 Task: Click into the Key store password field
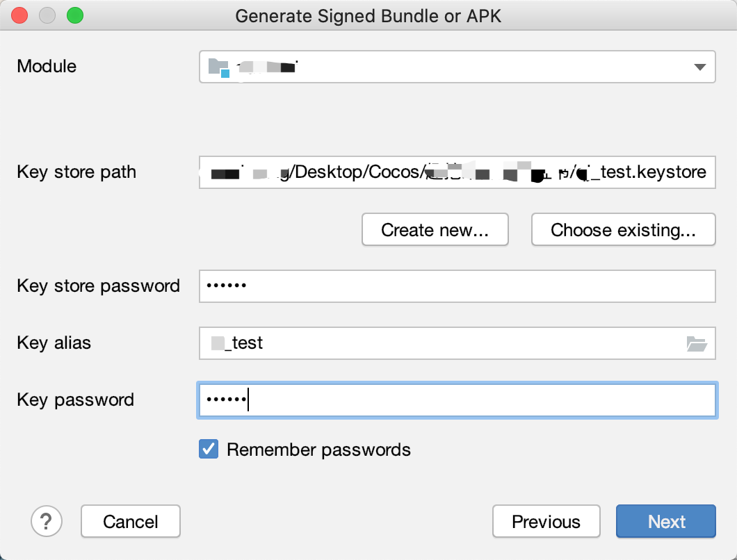(x=457, y=286)
